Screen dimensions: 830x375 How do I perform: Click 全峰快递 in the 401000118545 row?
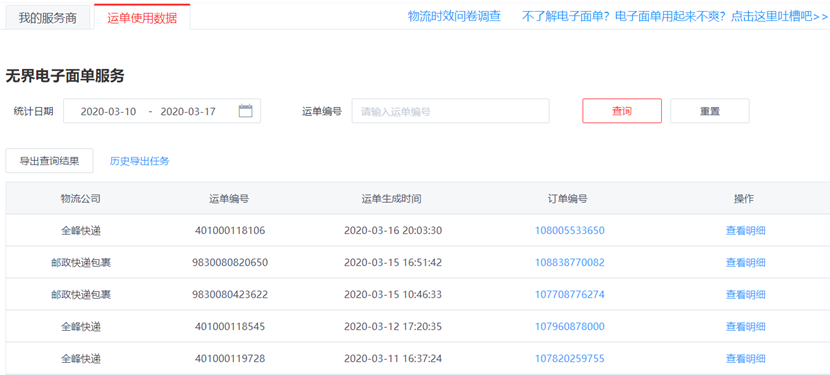[80, 326]
